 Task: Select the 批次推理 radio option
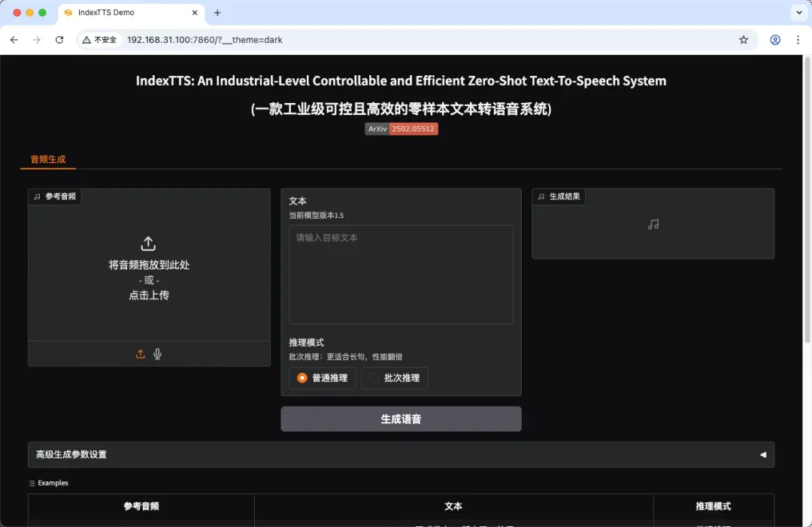pyautogui.click(x=395, y=378)
